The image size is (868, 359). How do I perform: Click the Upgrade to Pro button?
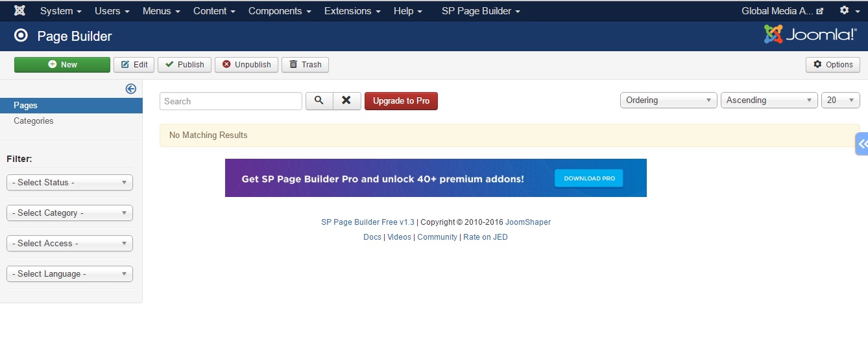[x=401, y=101]
